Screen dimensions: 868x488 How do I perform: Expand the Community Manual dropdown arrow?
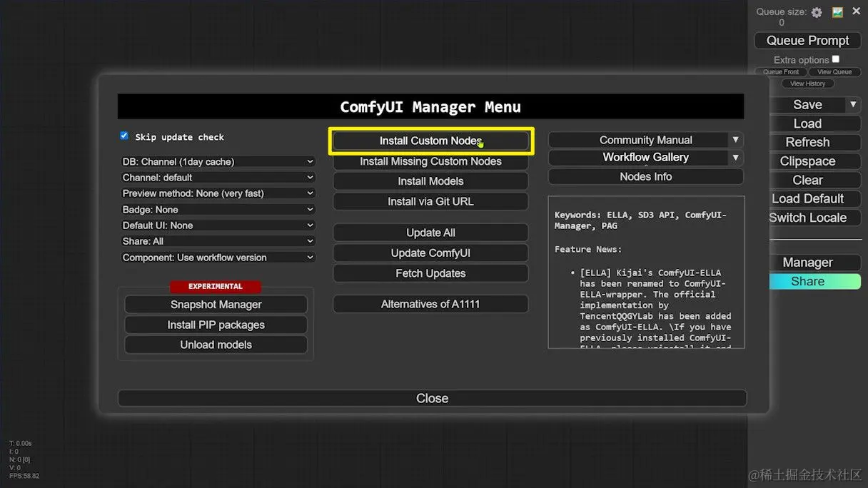[x=735, y=140]
